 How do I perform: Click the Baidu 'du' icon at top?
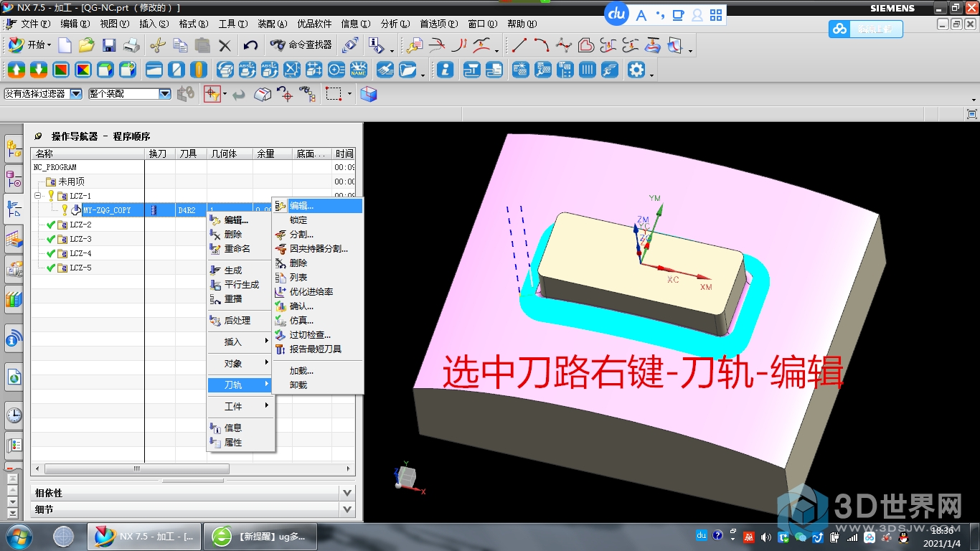click(617, 14)
